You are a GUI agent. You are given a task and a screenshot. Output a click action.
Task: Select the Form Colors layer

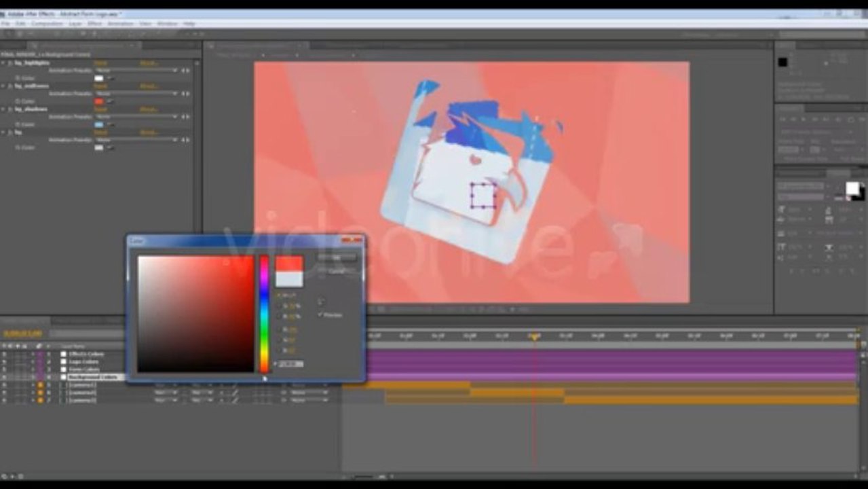pyautogui.click(x=84, y=369)
